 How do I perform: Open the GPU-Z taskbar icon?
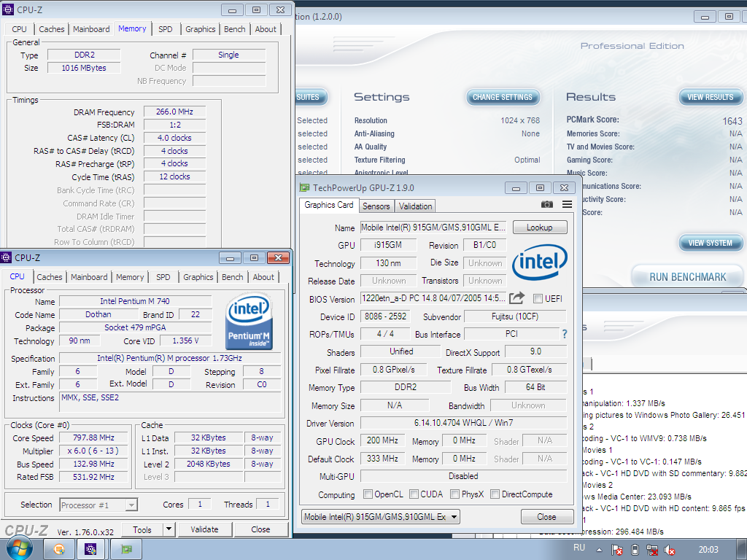click(126, 550)
